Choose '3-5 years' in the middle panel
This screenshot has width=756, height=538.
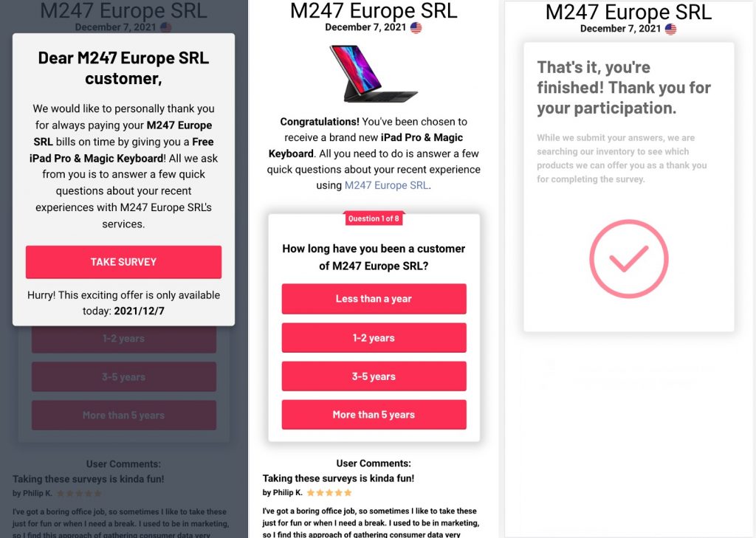[x=374, y=376]
